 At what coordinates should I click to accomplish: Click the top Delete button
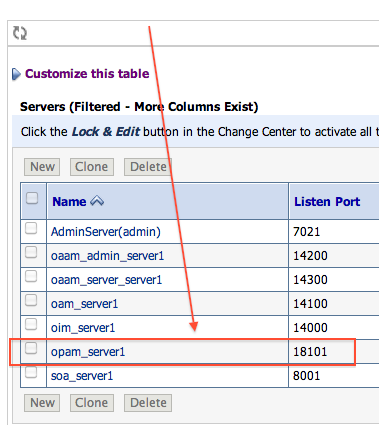[148, 167]
